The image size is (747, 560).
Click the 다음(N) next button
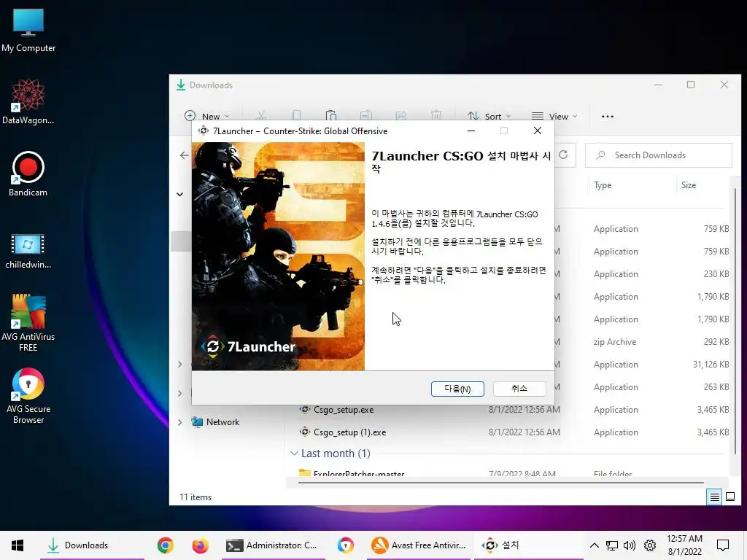pyautogui.click(x=457, y=389)
